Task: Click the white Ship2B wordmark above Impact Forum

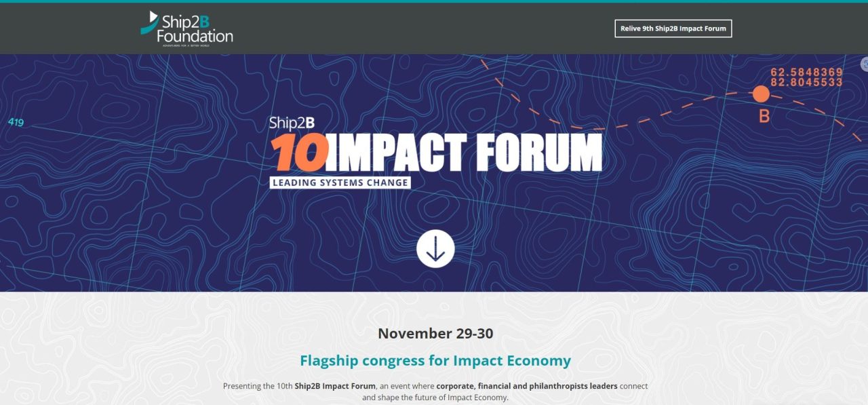Action: point(292,123)
